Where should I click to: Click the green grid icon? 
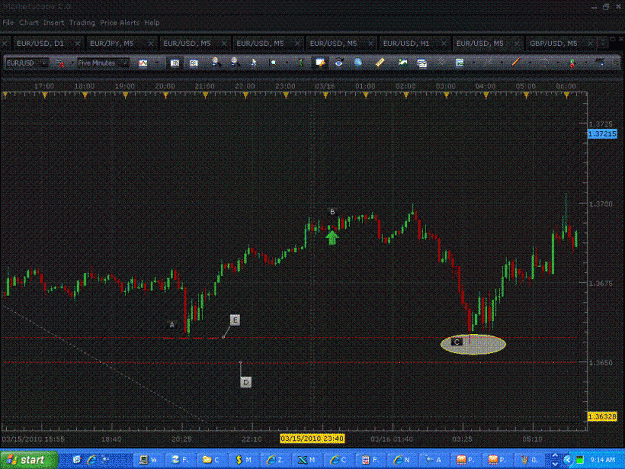tap(460, 63)
